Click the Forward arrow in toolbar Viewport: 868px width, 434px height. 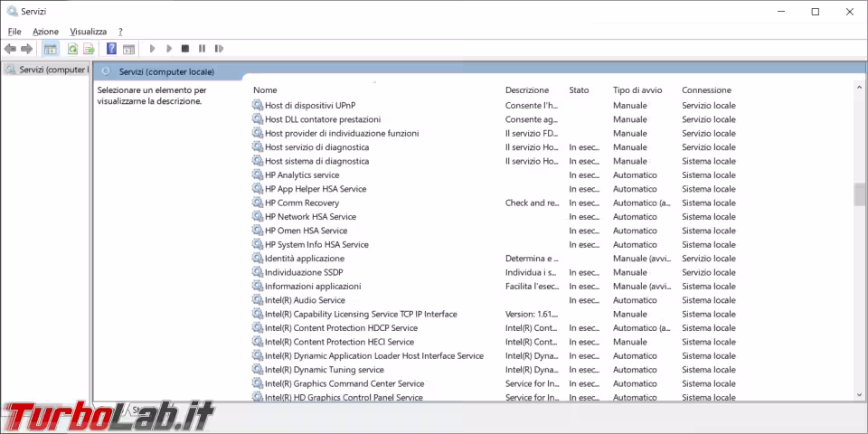(26, 49)
